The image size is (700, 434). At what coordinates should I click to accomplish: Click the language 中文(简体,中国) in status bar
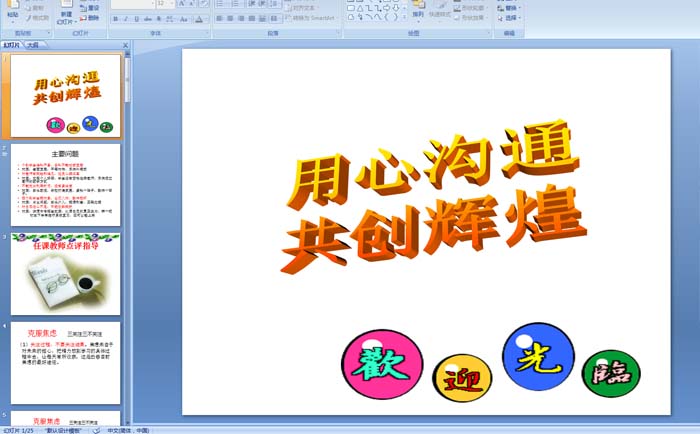coord(128,430)
